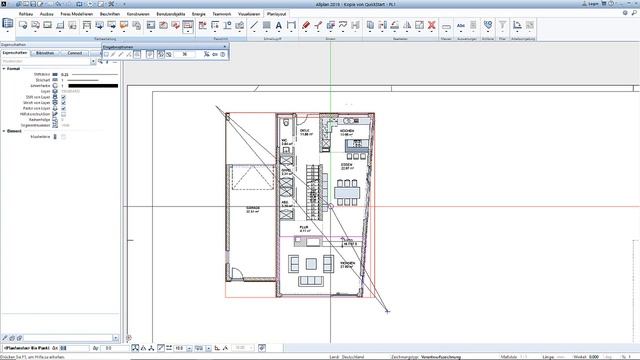Click the delta y input field at bottom

(x=115, y=348)
